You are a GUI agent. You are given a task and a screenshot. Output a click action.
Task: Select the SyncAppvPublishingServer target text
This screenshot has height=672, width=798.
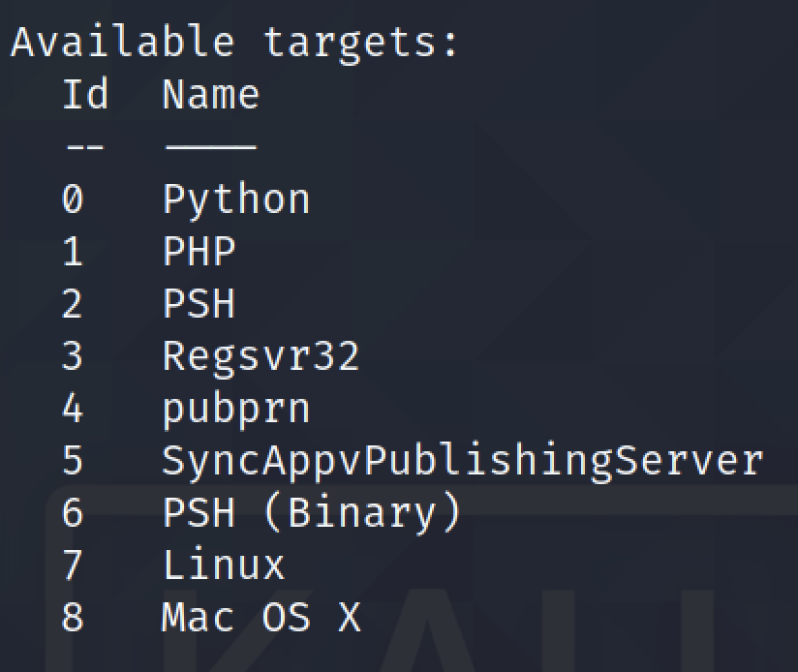462,461
